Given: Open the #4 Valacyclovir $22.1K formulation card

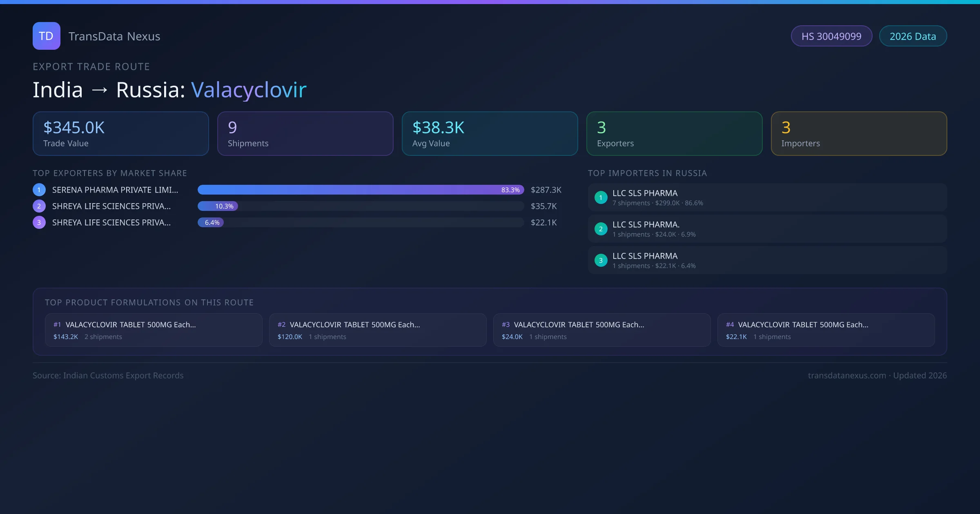Looking at the screenshot, I should click(826, 330).
